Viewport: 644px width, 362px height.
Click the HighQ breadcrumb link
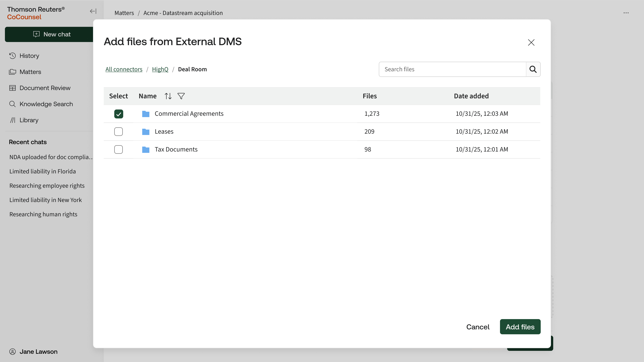tap(160, 69)
